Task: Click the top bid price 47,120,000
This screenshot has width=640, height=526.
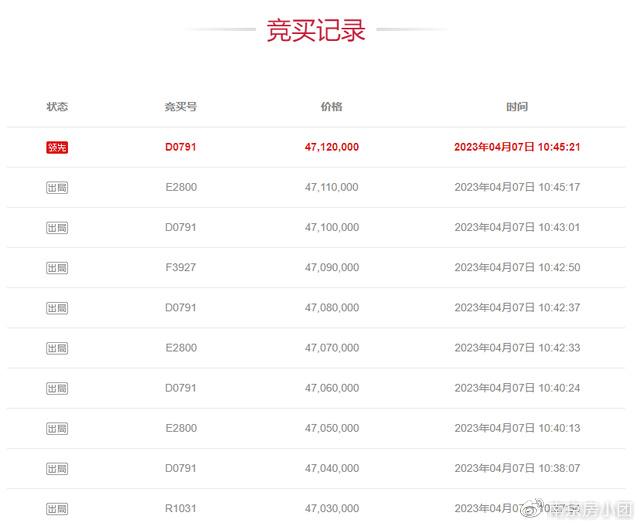Action: 332,147
